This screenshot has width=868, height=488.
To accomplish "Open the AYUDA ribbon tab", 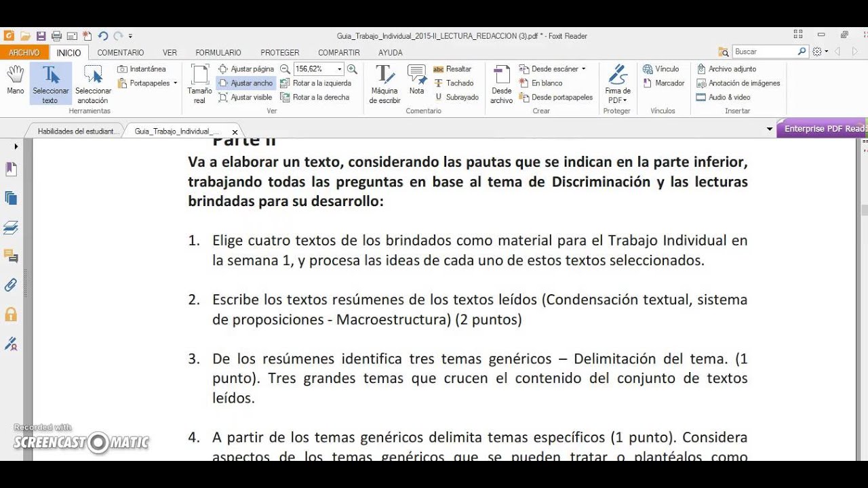I will [390, 52].
